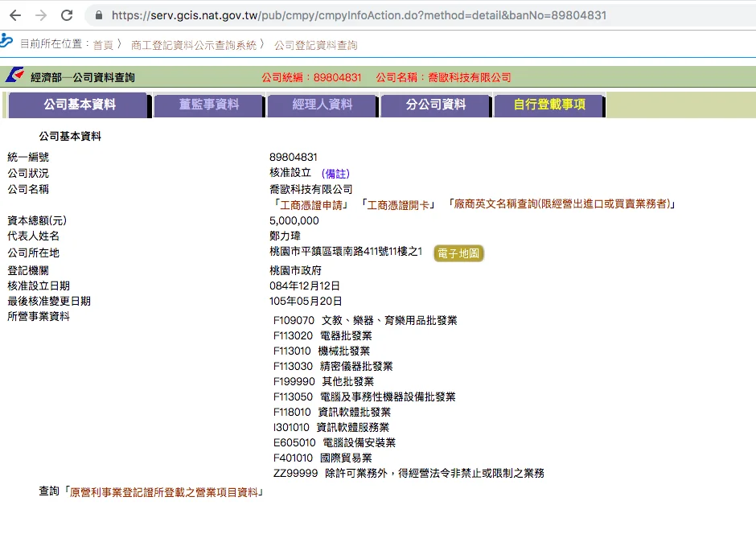The width and height of the screenshot is (756, 534).
Task: Open the 自行登載事項 tab
Action: point(549,105)
